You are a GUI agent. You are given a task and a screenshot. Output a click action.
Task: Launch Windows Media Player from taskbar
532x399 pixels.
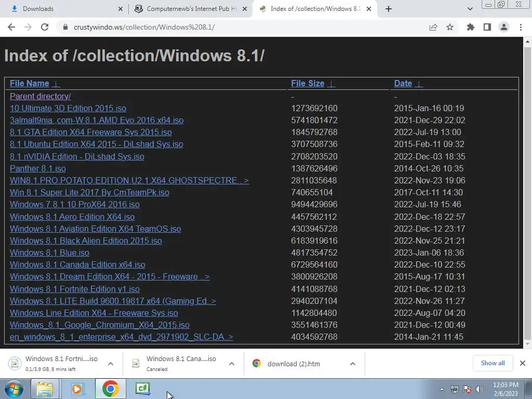[x=77, y=389]
